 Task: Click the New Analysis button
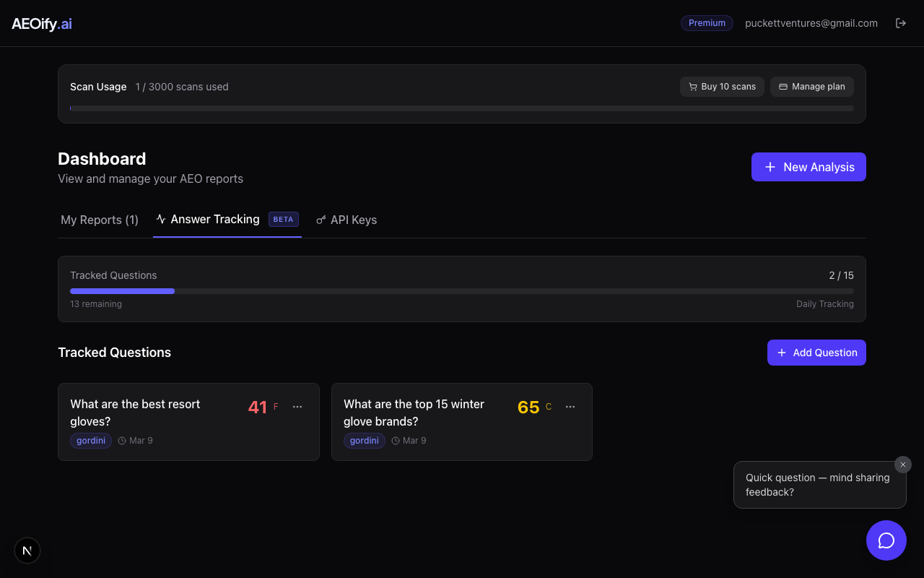pyautogui.click(x=808, y=167)
